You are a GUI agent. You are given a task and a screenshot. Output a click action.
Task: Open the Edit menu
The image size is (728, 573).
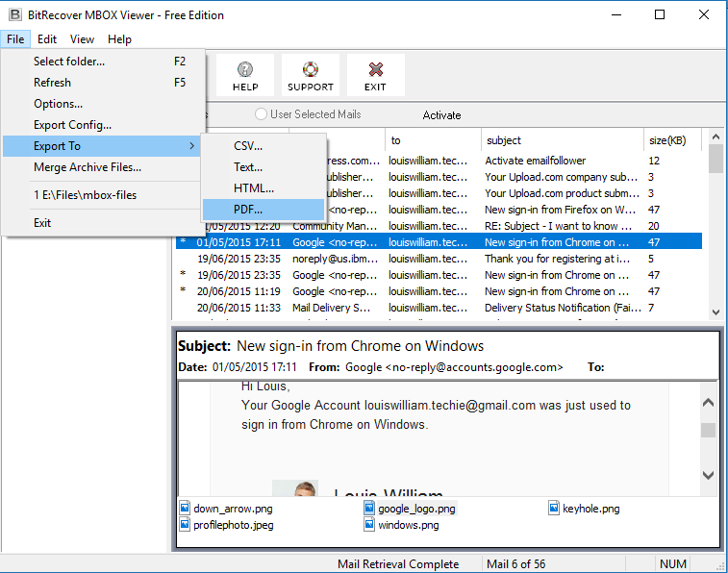point(47,39)
